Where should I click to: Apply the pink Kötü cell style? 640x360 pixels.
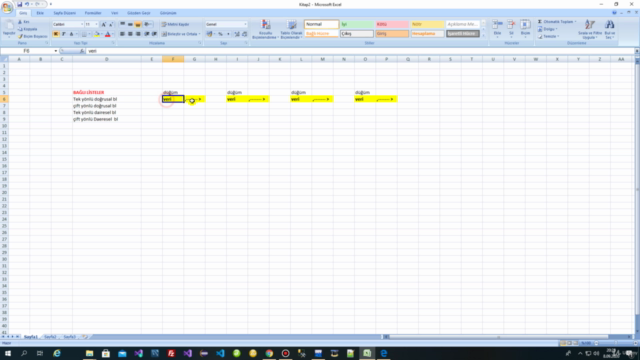(x=392, y=24)
